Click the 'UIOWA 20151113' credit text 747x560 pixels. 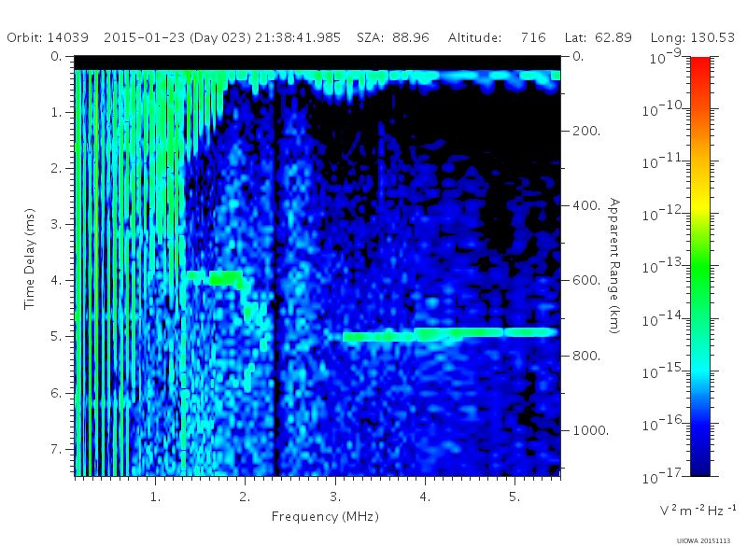coord(703,541)
